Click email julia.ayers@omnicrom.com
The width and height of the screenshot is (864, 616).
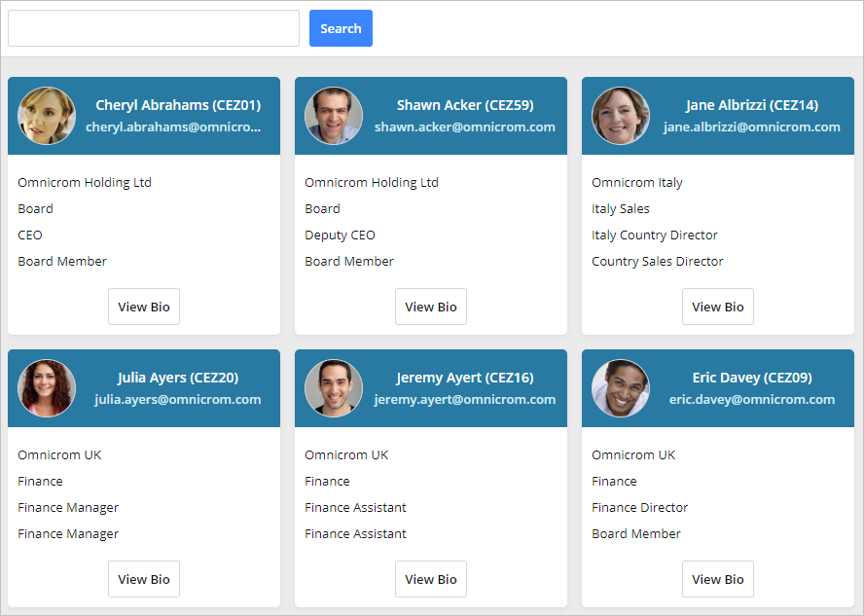(177, 399)
